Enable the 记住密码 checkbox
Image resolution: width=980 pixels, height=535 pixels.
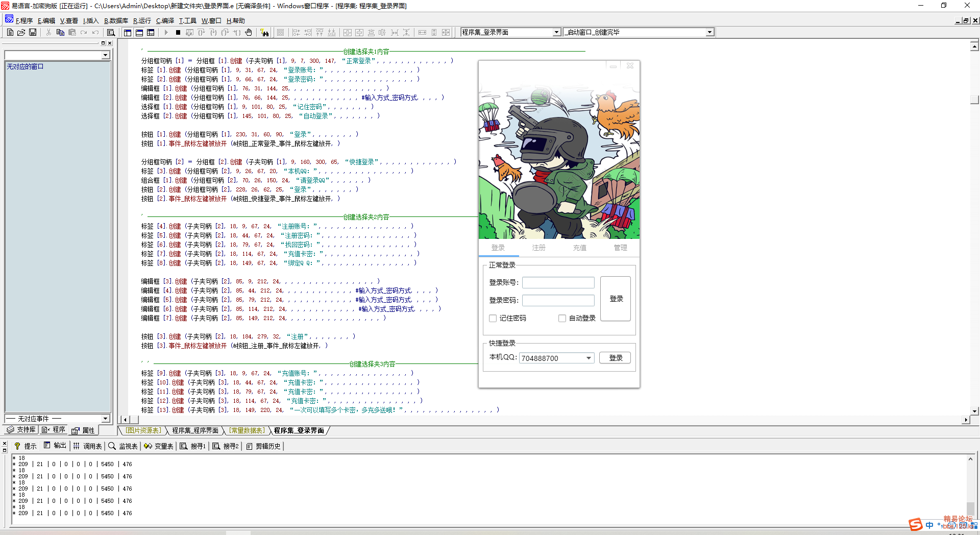coord(493,318)
